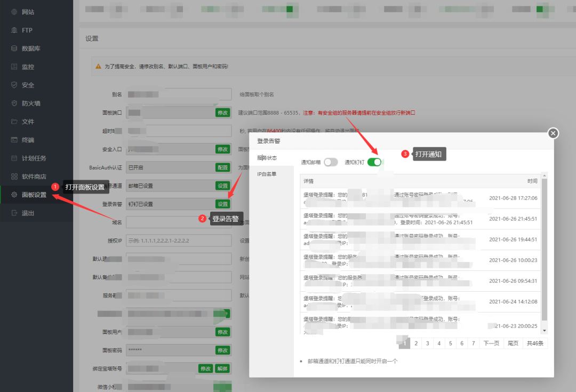The width and height of the screenshot is (576, 392).
Task: Go to page 3 of login log
Action: (427, 343)
